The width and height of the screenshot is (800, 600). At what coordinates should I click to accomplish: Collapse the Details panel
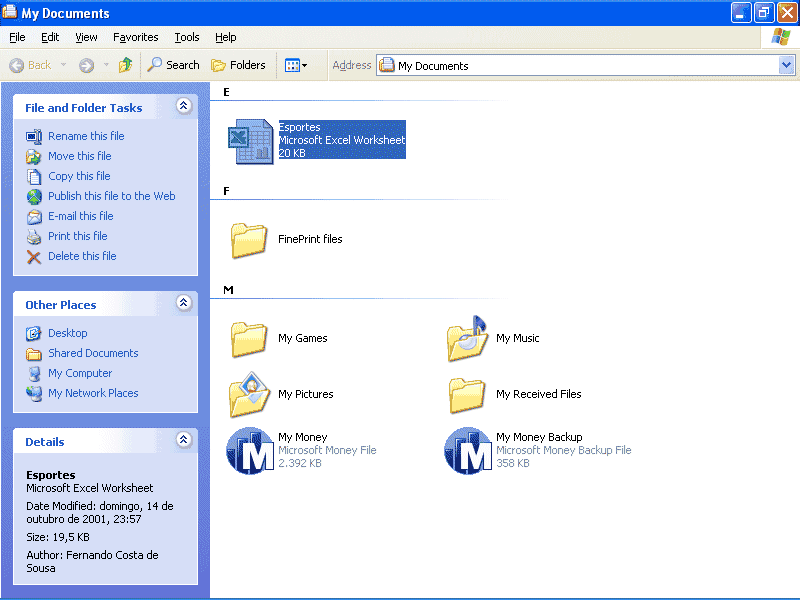(x=183, y=440)
